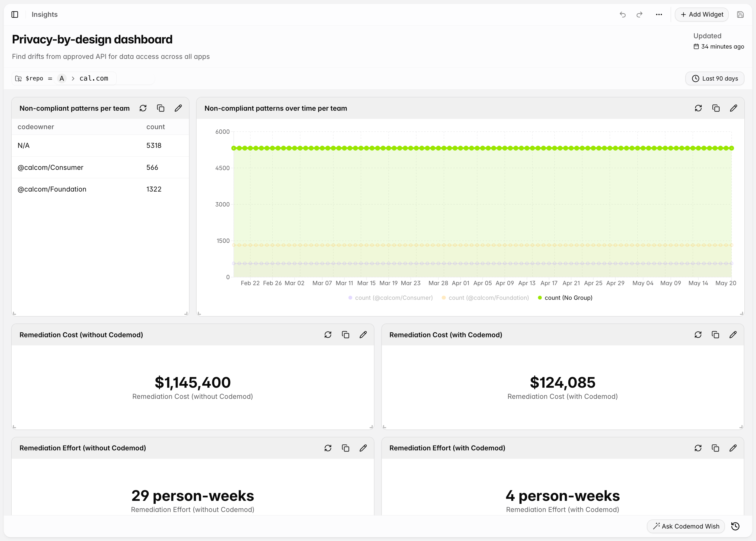The width and height of the screenshot is (756, 541).
Task: Click the save dashboard icon
Action: (740, 15)
